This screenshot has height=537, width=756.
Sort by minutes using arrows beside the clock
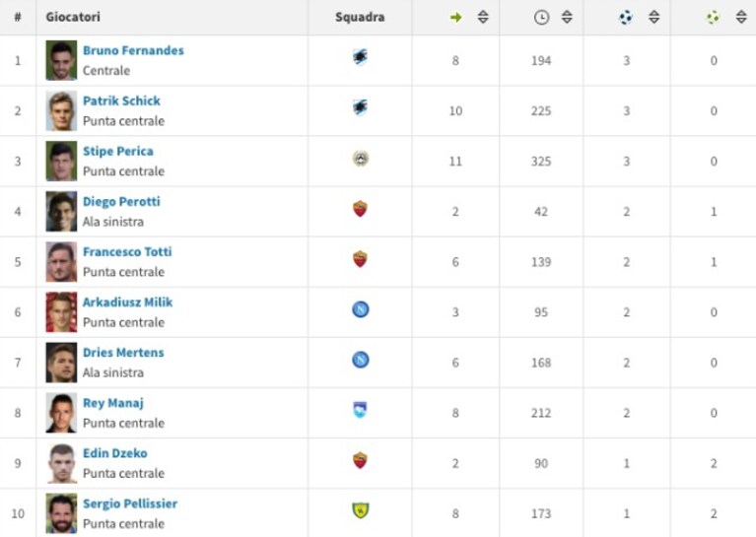[567, 17]
